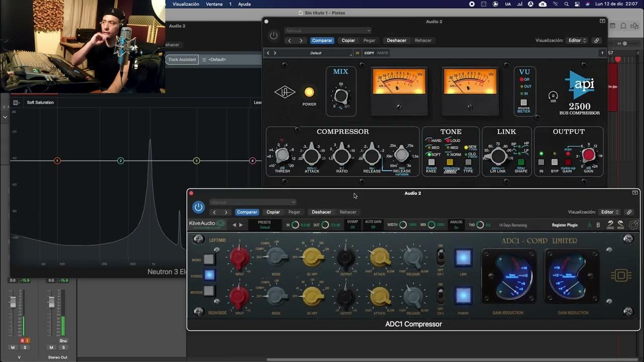Image resolution: width=644 pixels, height=362 pixels.
Task: Select the blue STEREO mode button on ADC1
Action: click(209, 275)
